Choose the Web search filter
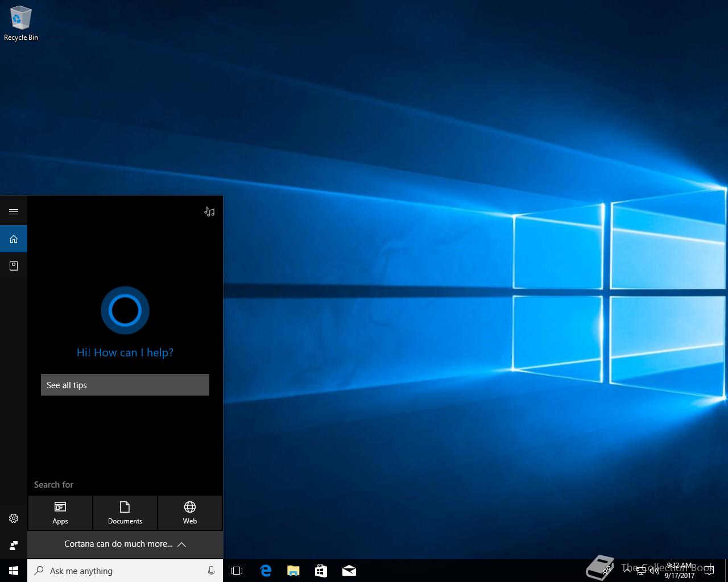728x582 pixels. (x=190, y=513)
